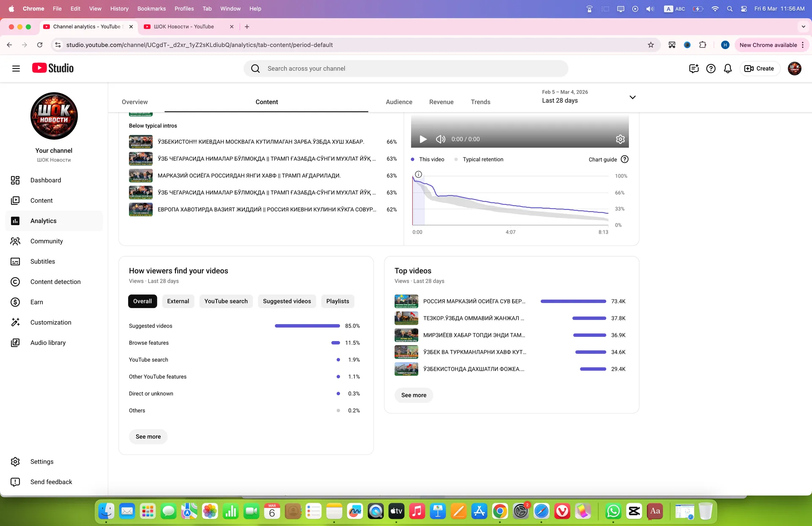812x526 pixels.
Task: Click the 73.4K top video views bar
Action: [x=573, y=301]
